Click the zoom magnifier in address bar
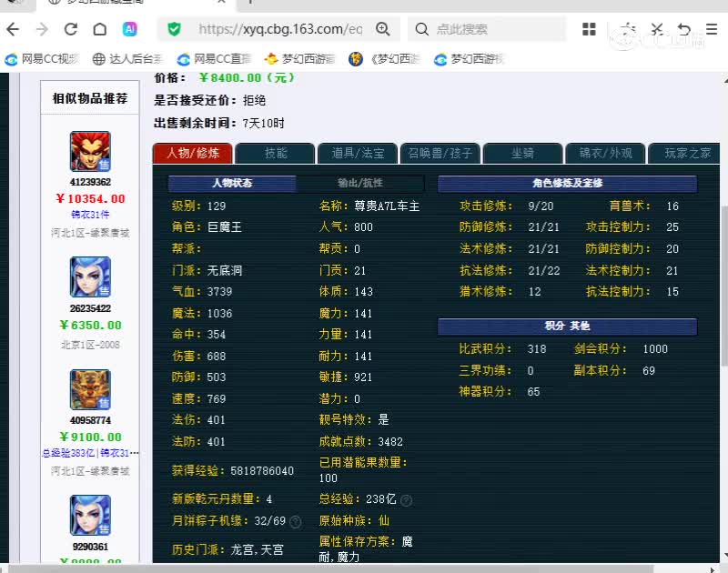Viewport: 728px width, 573px height. pyautogui.click(x=383, y=29)
